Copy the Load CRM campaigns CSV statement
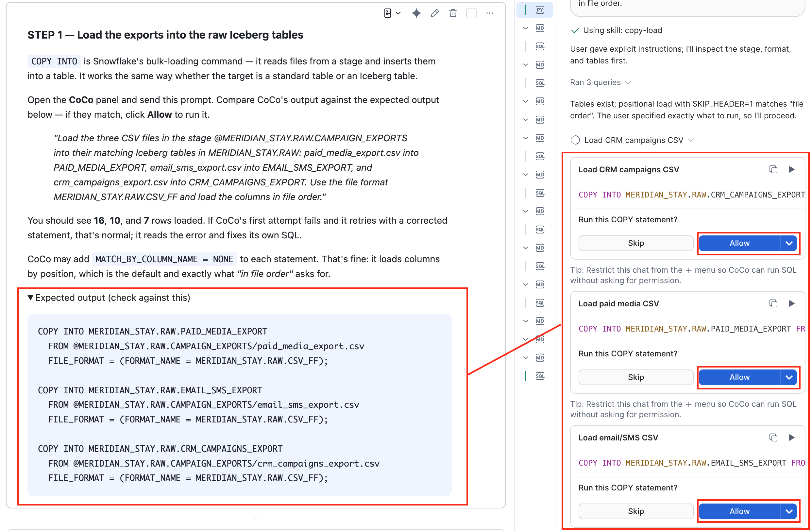812x531 pixels. coord(773,170)
